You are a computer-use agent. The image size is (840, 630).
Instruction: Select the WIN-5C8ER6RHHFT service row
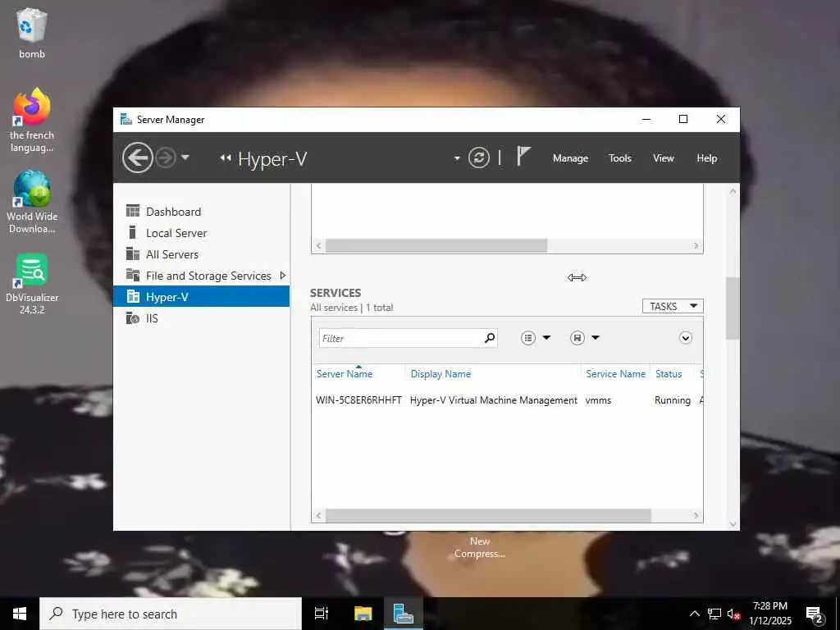coord(507,400)
